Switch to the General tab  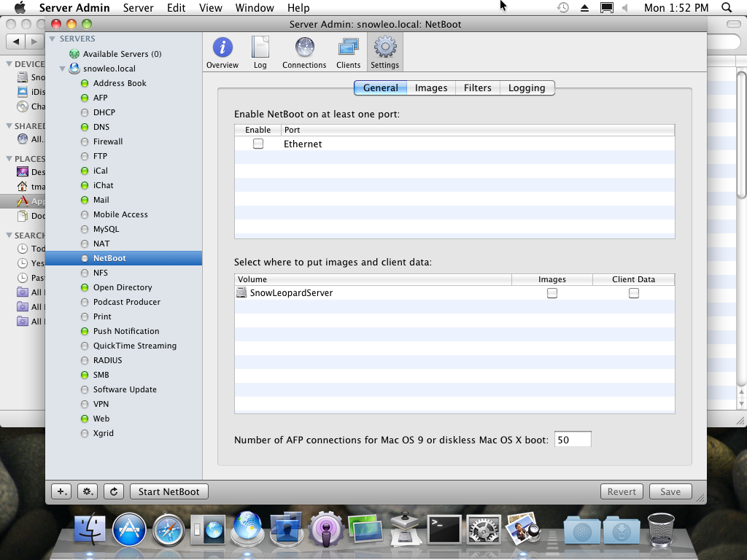point(380,87)
